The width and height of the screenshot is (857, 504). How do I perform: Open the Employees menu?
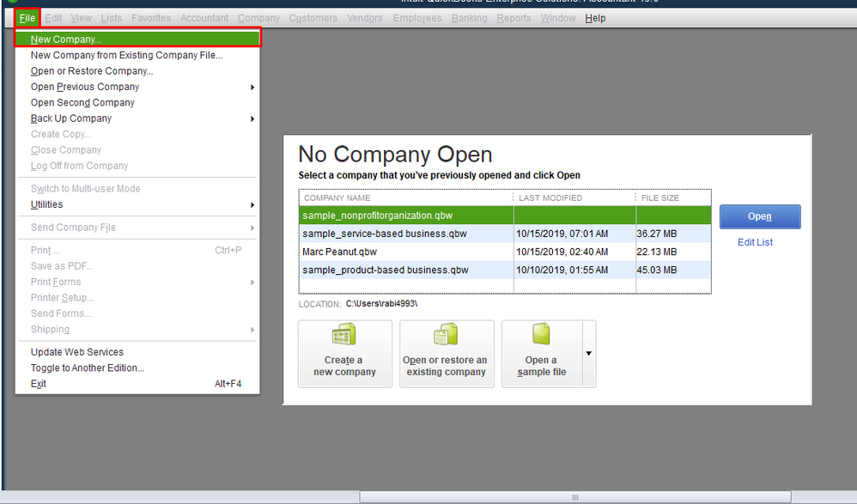(417, 18)
